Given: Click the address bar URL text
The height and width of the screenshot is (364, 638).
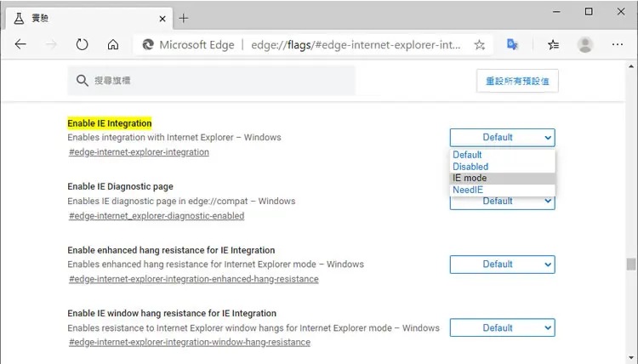Looking at the screenshot, I should [x=356, y=45].
